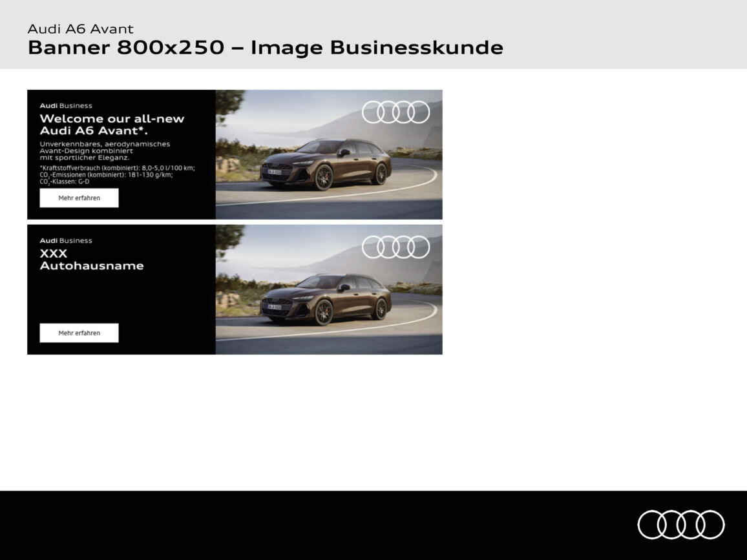747x560 pixels.
Task: Select the 'Welcome our all-new Audi A6 Avant' headline
Action: [112, 124]
